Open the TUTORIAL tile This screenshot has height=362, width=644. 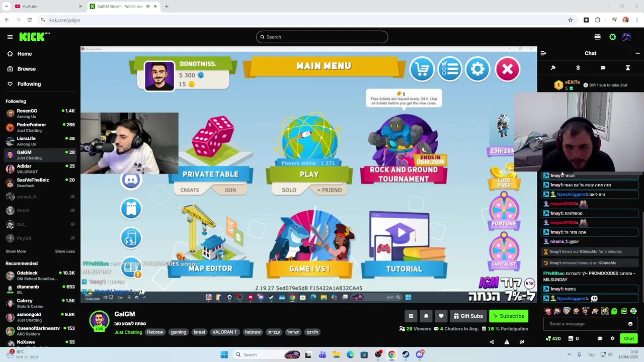(404, 245)
